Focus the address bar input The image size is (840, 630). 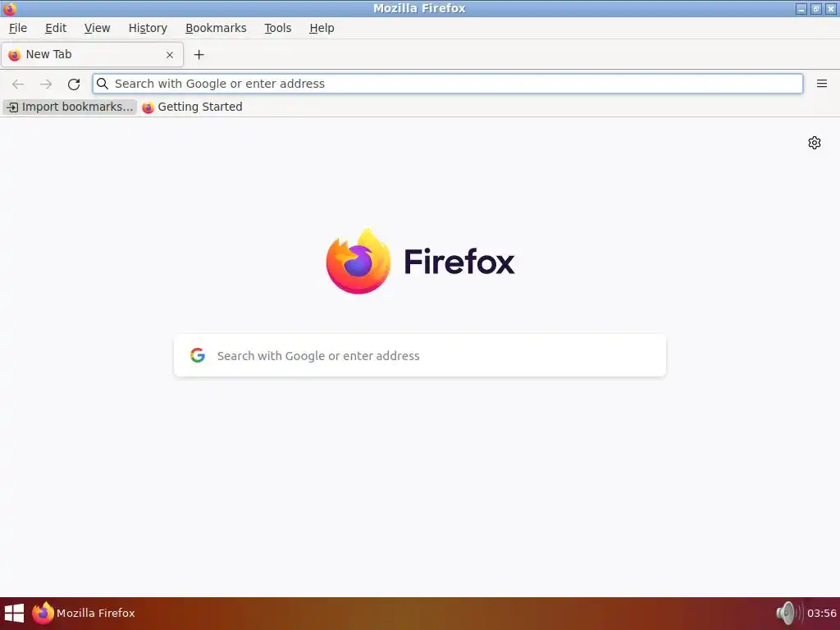[447, 84]
